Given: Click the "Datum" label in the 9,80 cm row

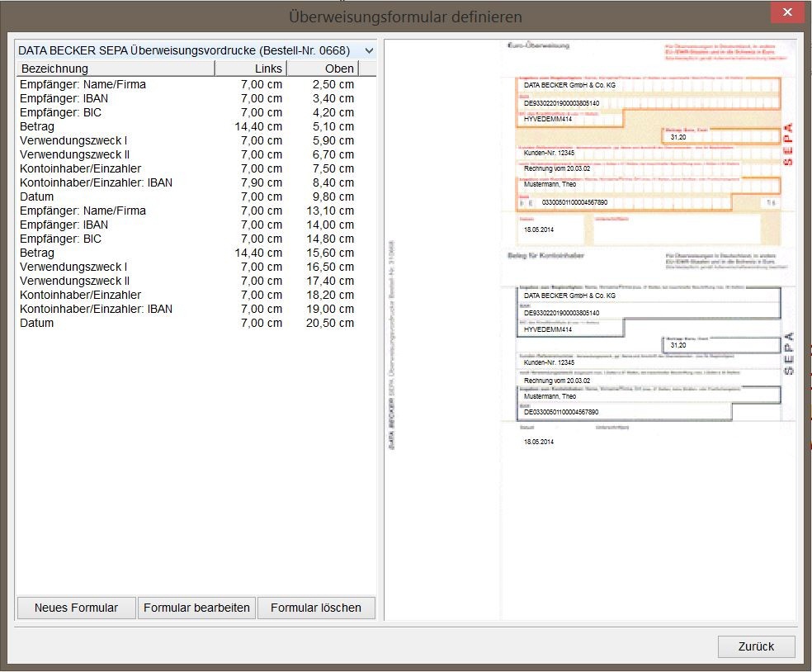Looking at the screenshot, I should point(37,196).
